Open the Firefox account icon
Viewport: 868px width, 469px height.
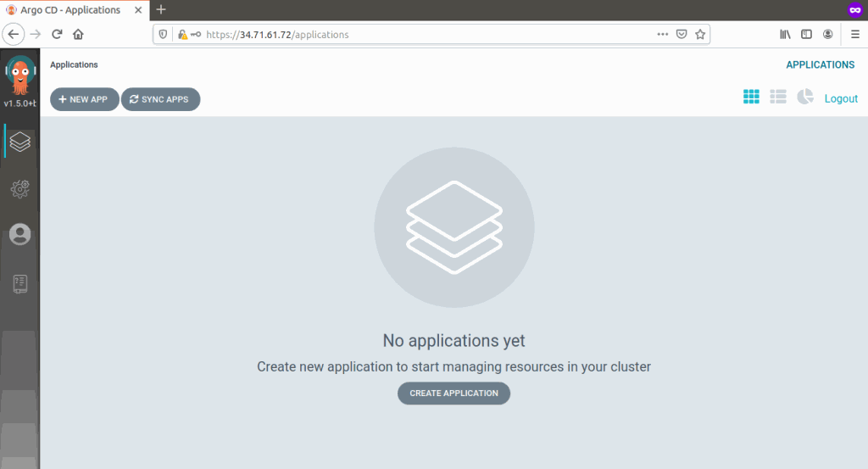(827, 34)
